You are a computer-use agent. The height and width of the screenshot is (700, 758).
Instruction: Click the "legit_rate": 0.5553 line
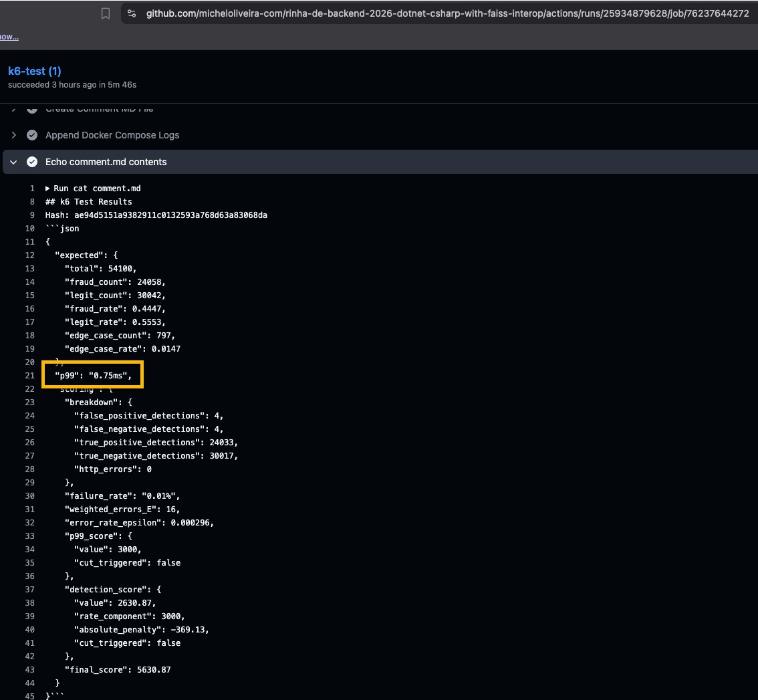pyautogui.click(x=115, y=322)
